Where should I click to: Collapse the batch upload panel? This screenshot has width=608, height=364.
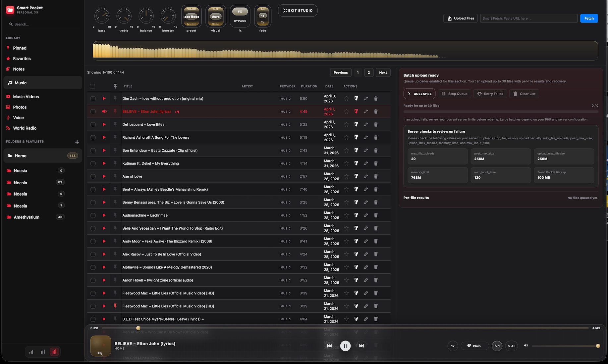pyautogui.click(x=419, y=94)
